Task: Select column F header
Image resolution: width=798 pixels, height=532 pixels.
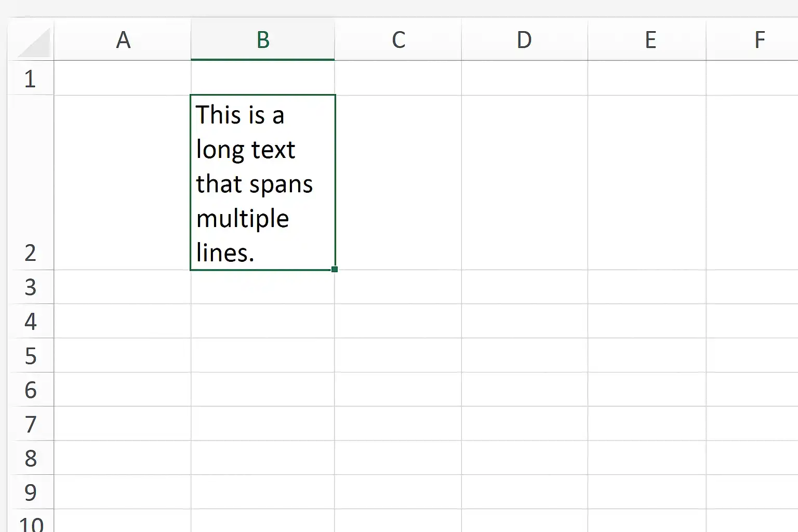Action: 752,39
